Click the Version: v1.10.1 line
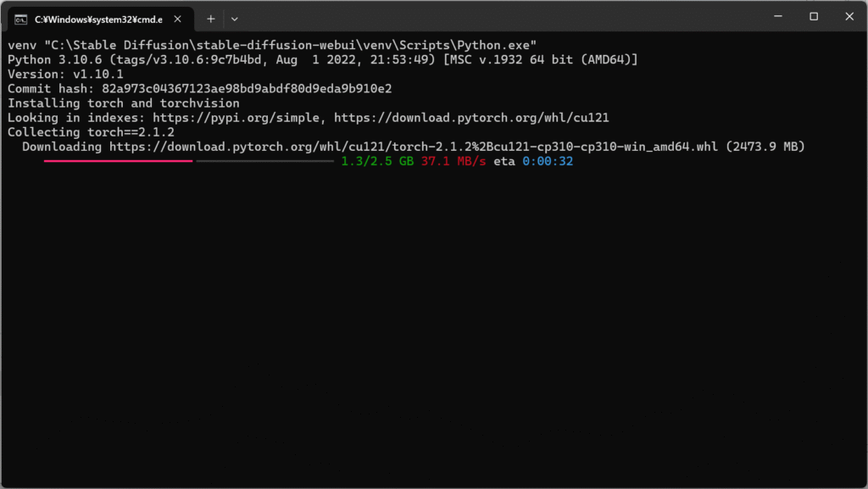The width and height of the screenshot is (868, 489). (65, 74)
